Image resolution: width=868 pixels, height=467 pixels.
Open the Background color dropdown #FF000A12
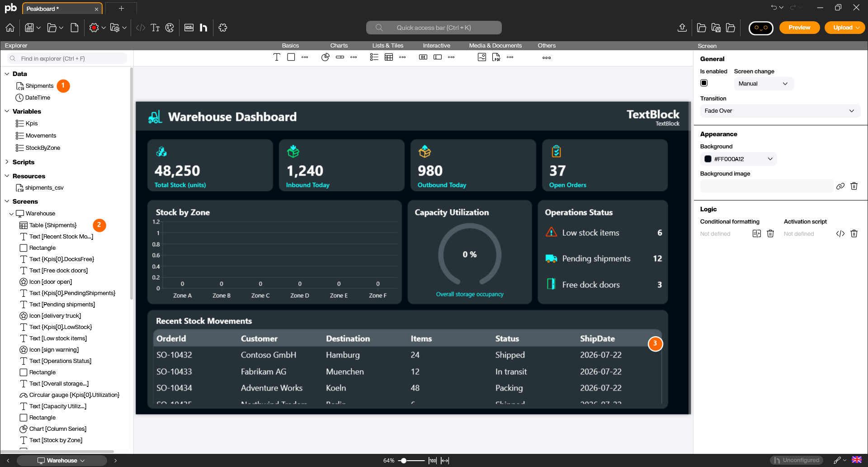point(739,159)
